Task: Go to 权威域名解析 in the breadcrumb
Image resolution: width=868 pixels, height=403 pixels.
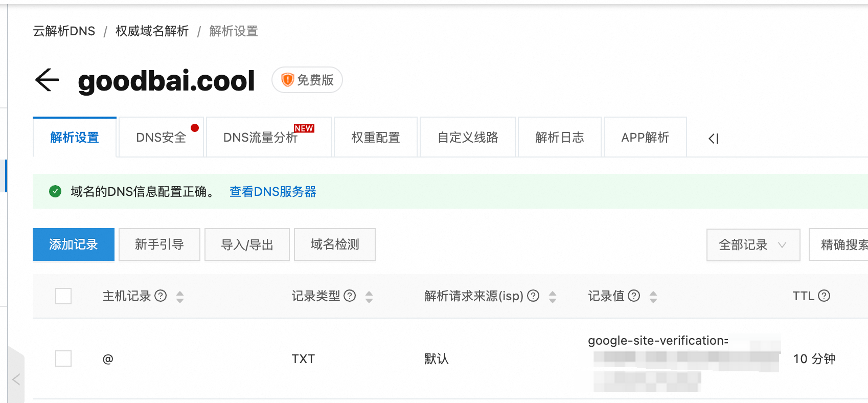Action: point(152,31)
